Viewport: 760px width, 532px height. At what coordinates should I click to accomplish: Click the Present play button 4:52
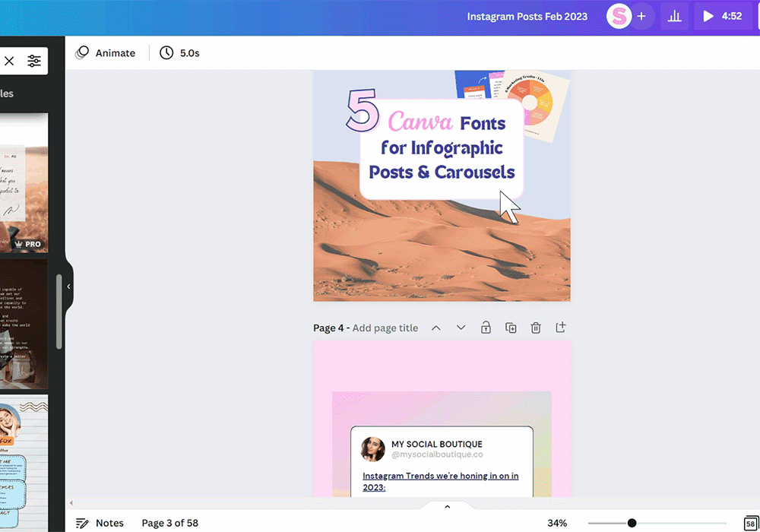tap(722, 17)
